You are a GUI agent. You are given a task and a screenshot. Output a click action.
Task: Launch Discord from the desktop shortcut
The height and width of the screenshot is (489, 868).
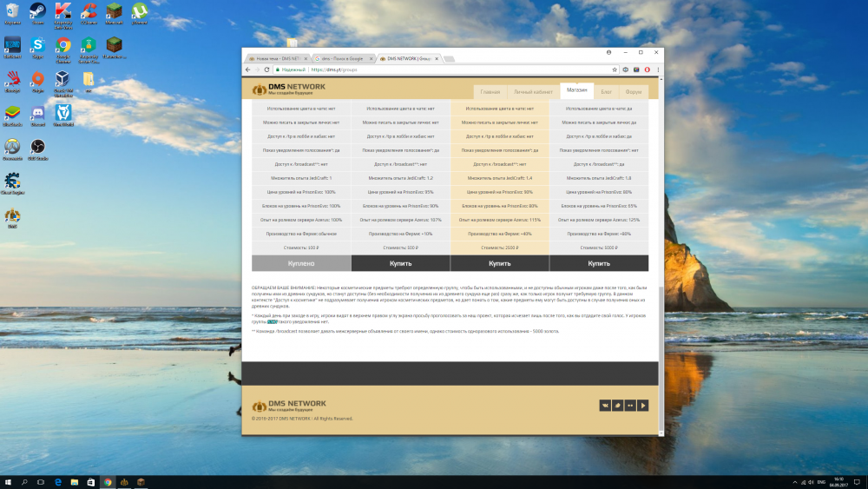click(37, 114)
